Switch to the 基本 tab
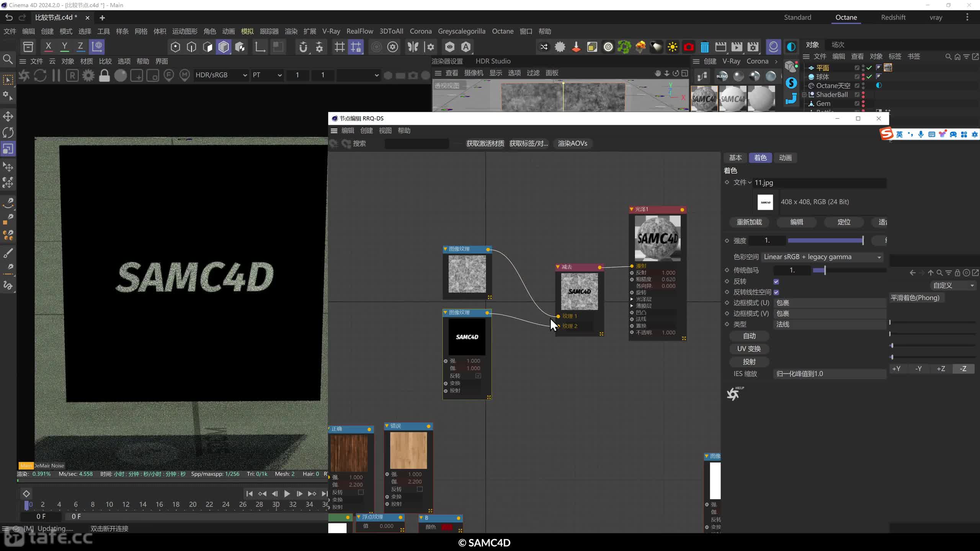Screen dimensions: 980x551 pos(735,158)
